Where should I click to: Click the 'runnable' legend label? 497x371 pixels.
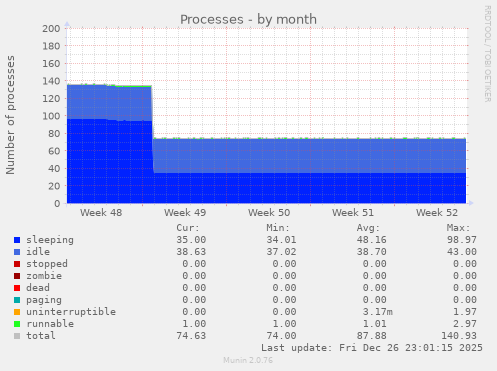[50, 324]
